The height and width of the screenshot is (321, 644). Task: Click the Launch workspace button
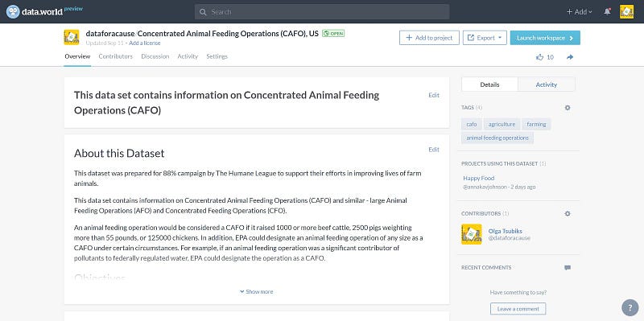point(545,38)
